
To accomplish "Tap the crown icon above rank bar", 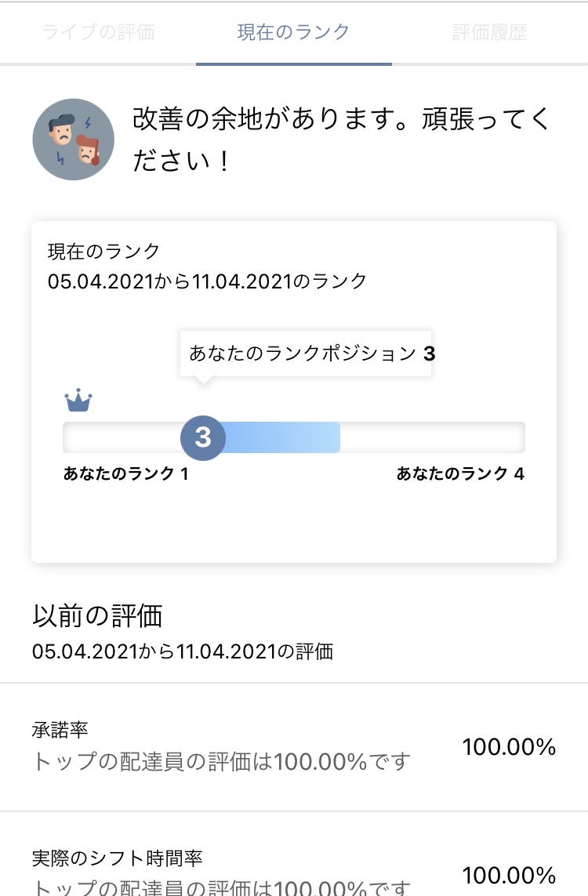I will pyautogui.click(x=78, y=401).
